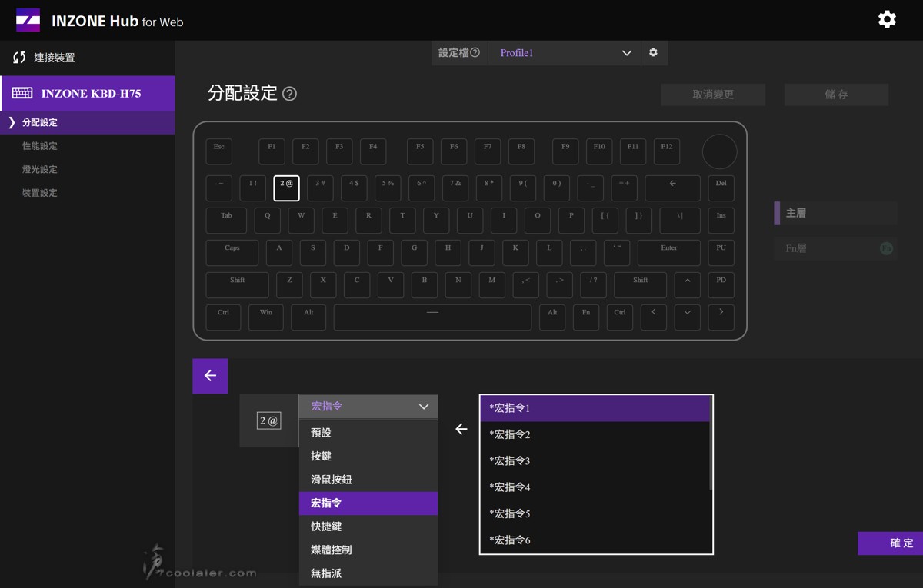The image size is (923, 588).
Task: Select the Ins key
Action: [x=721, y=220]
